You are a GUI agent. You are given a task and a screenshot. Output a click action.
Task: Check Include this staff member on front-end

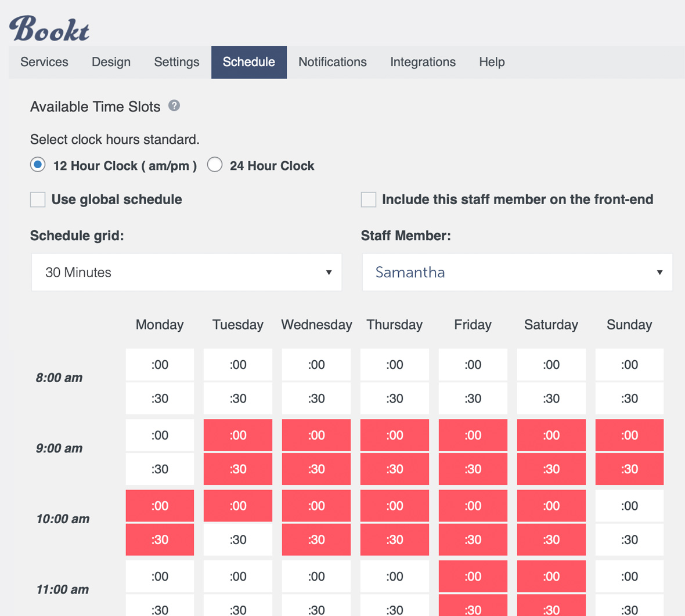(x=368, y=200)
